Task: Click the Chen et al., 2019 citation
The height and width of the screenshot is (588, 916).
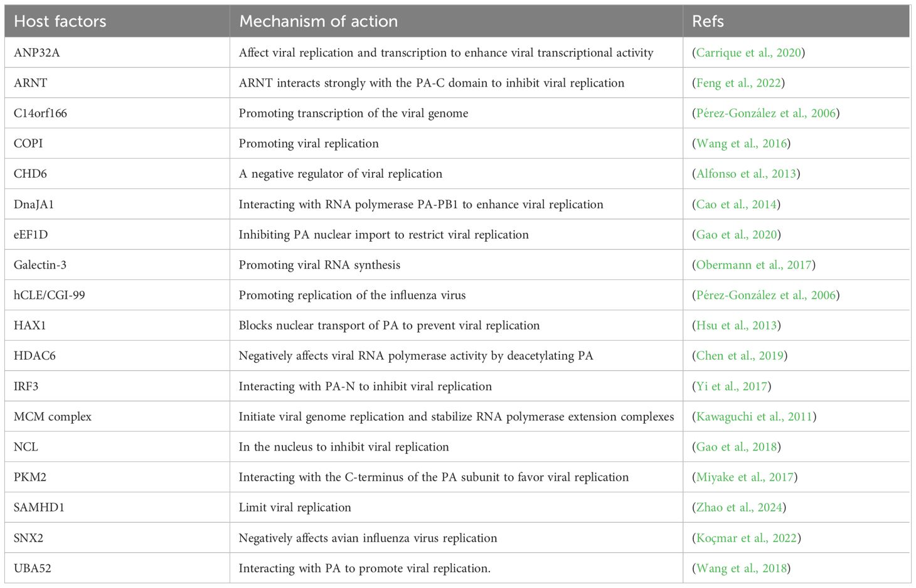Action: (740, 356)
